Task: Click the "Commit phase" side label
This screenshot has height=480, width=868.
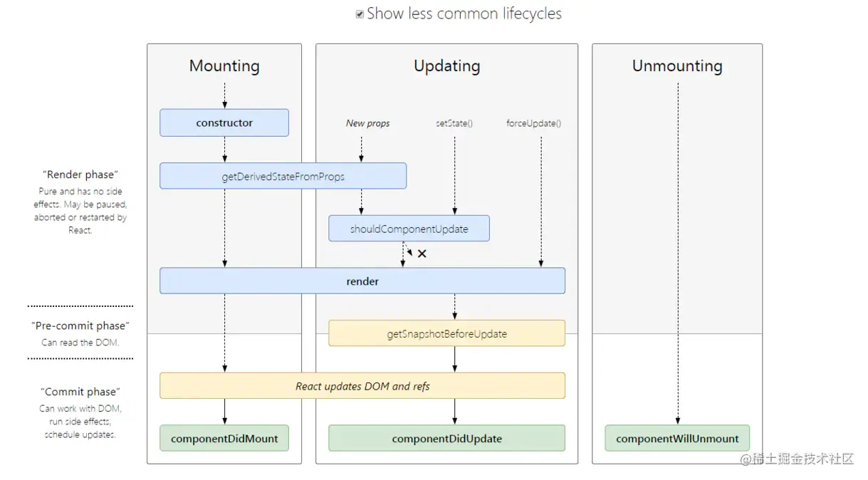Action: [x=80, y=392]
